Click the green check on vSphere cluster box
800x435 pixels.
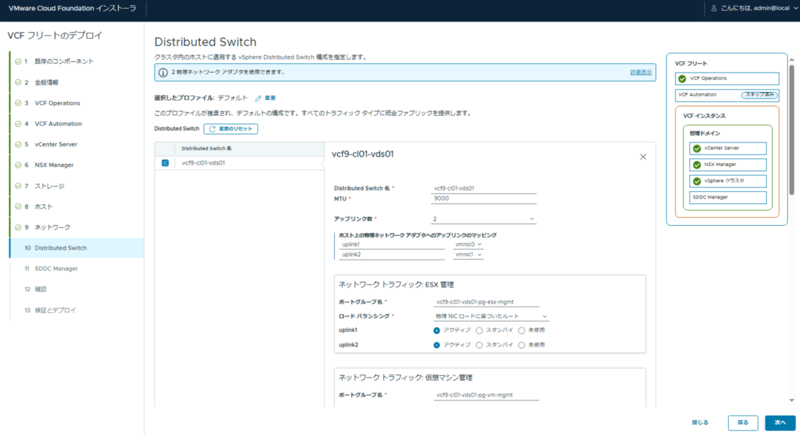click(x=697, y=181)
